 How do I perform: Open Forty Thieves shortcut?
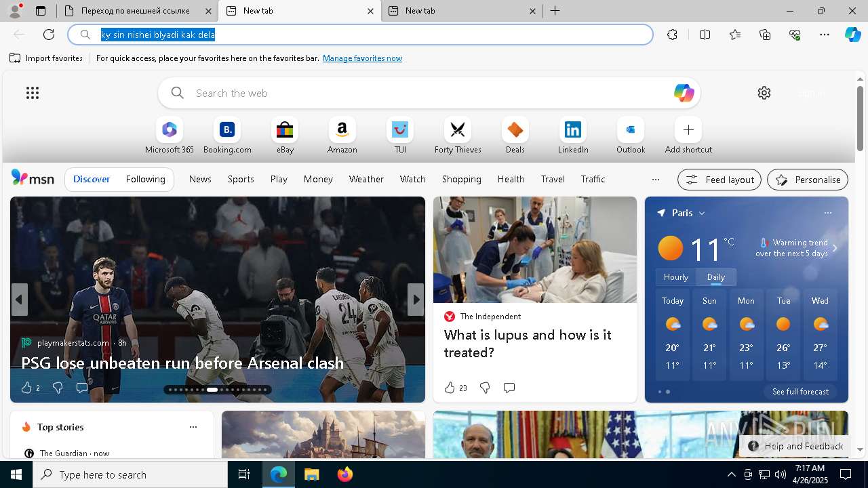point(458,136)
